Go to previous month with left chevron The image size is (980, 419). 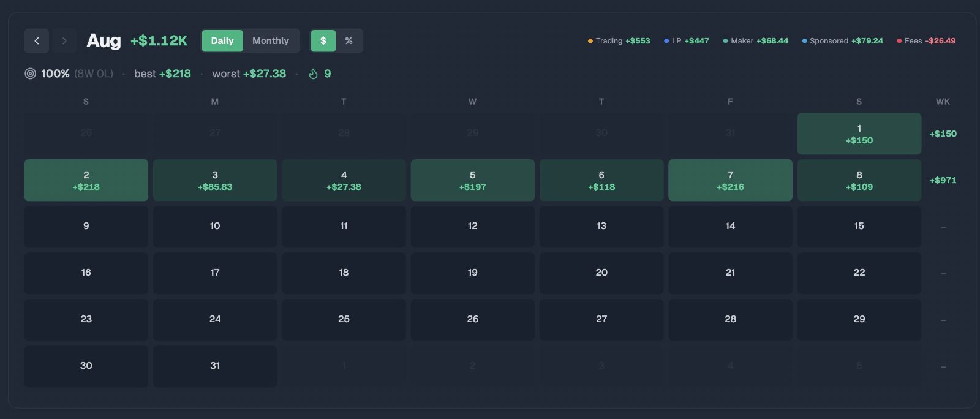coord(37,41)
